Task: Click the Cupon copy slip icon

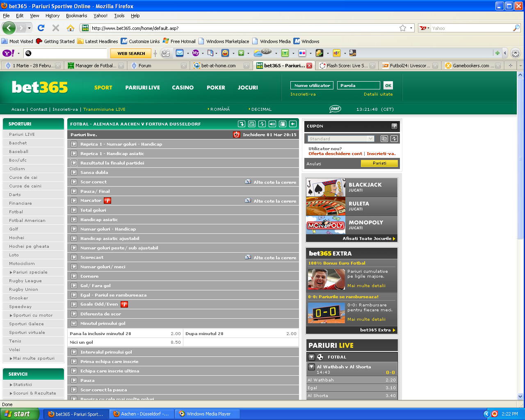Action: (384, 139)
